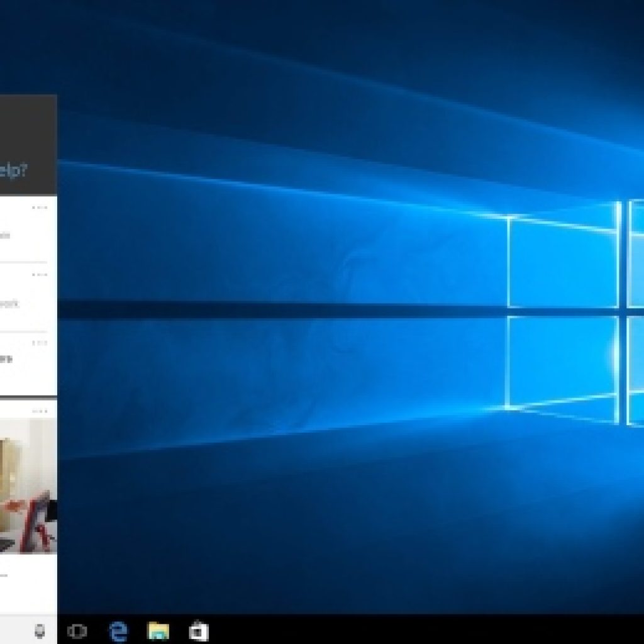Open the three-dot menu on the first Cortana card

click(40, 207)
